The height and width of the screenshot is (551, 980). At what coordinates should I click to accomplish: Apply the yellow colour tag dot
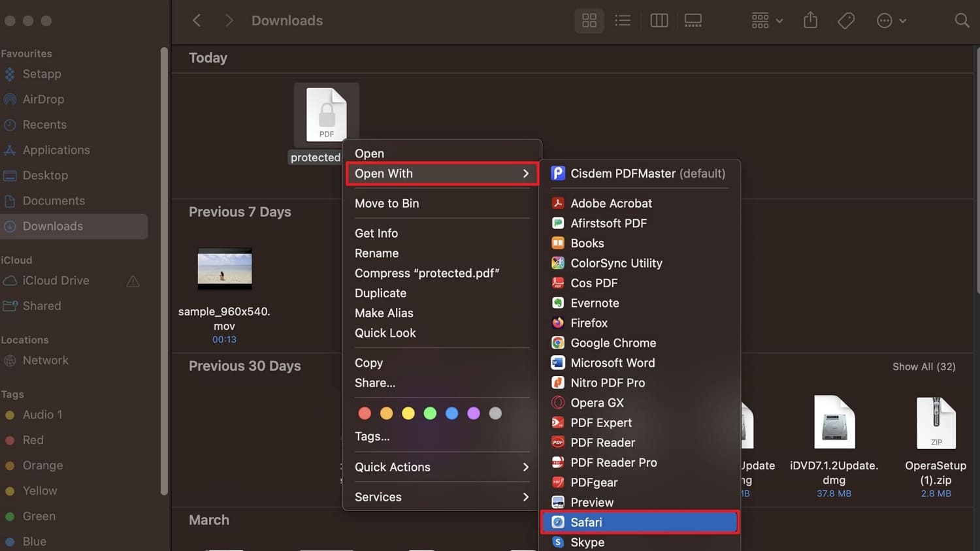point(408,413)
